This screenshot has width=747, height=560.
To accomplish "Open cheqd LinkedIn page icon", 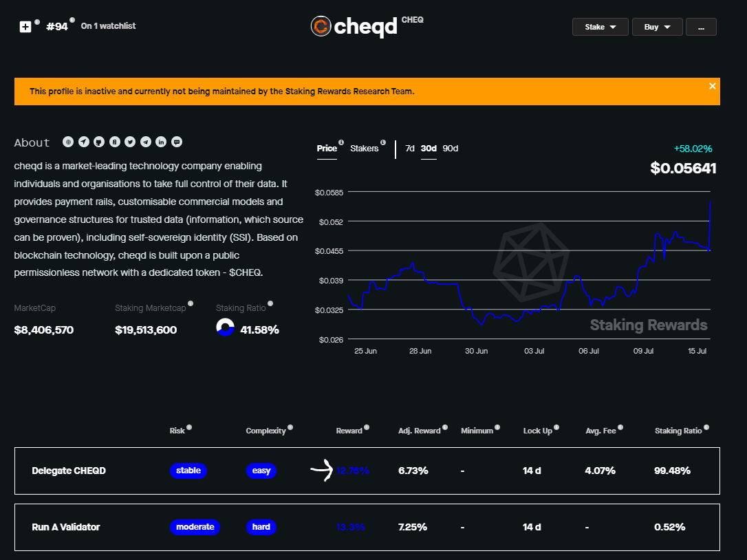I will coord(161,142).
